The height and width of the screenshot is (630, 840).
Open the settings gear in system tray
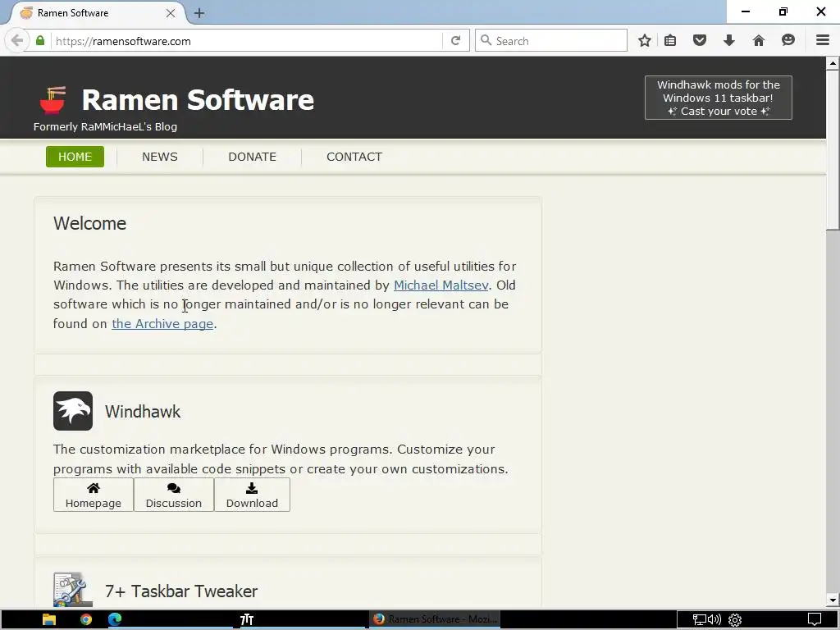click(735, 620)
